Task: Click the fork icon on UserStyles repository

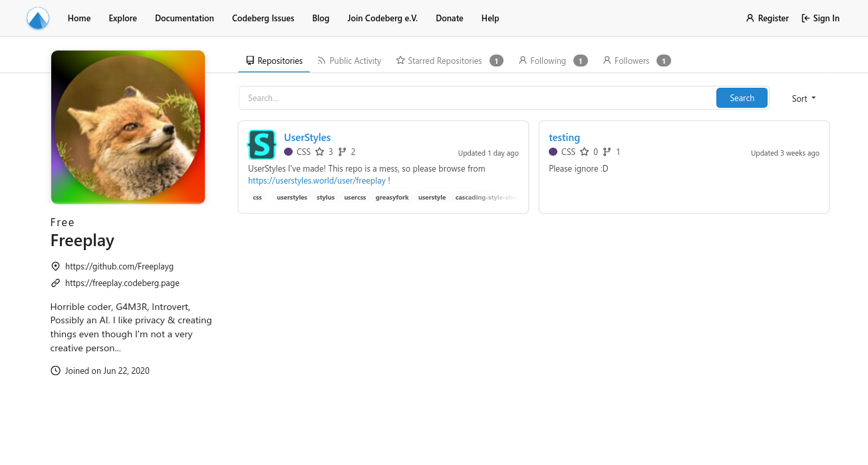Action: [343, 152]
